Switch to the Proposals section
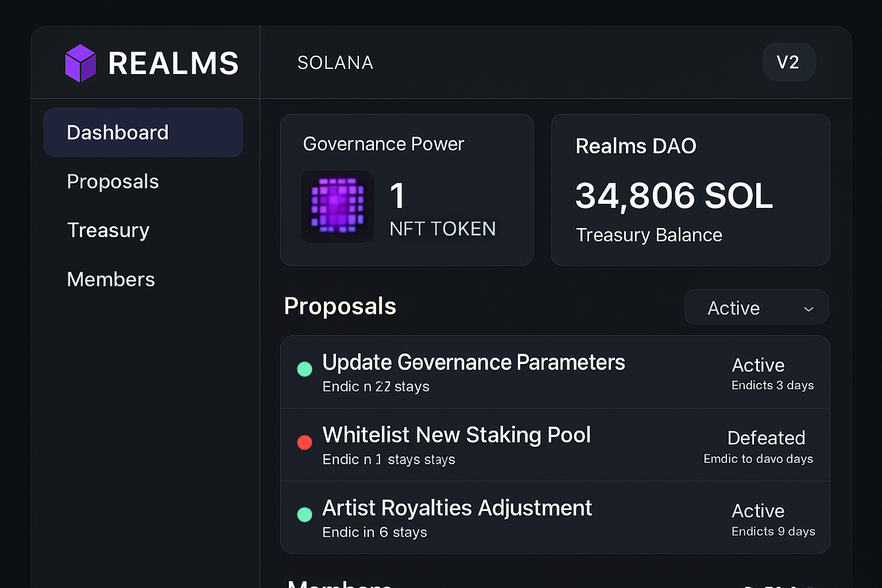Image resolution: width=882 pixels, height=588 pixels. (x=113, y=181)
